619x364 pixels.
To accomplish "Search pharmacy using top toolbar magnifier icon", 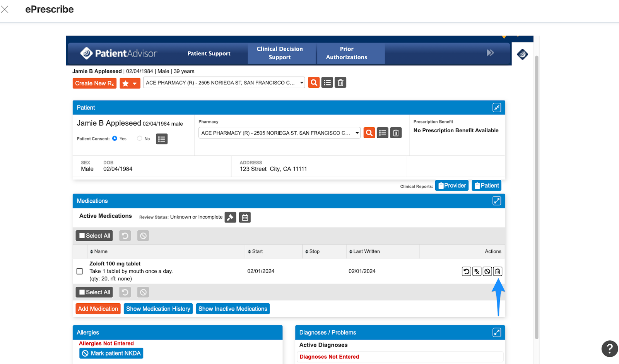I will coord(314,82).
